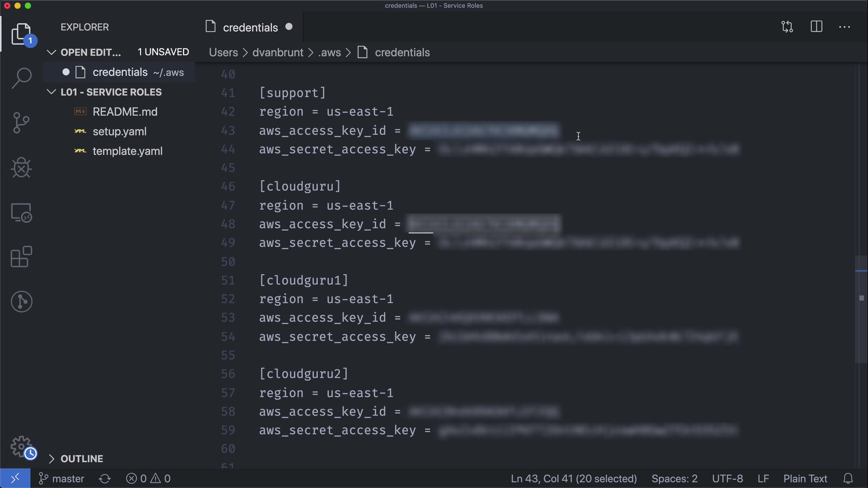Open the Manage settings gear

[x=21, y=447]
